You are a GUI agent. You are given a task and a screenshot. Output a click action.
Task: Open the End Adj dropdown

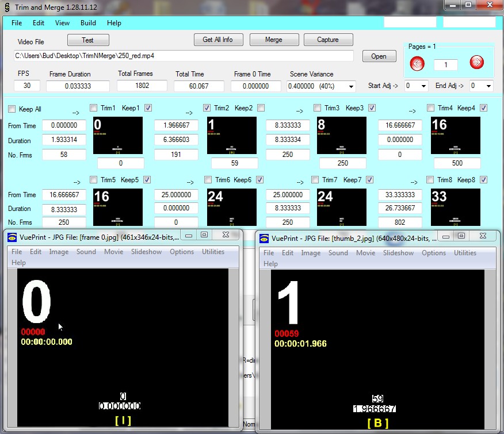[488, 86]
